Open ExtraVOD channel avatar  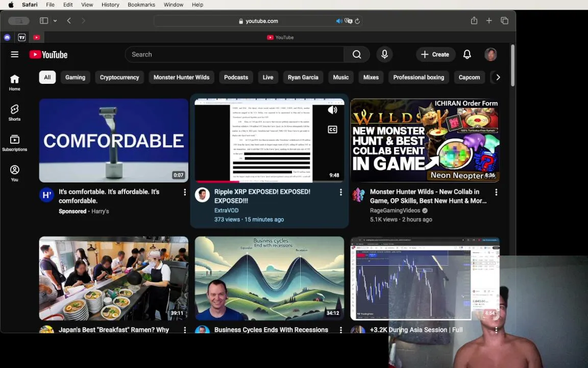coord(202,195)
